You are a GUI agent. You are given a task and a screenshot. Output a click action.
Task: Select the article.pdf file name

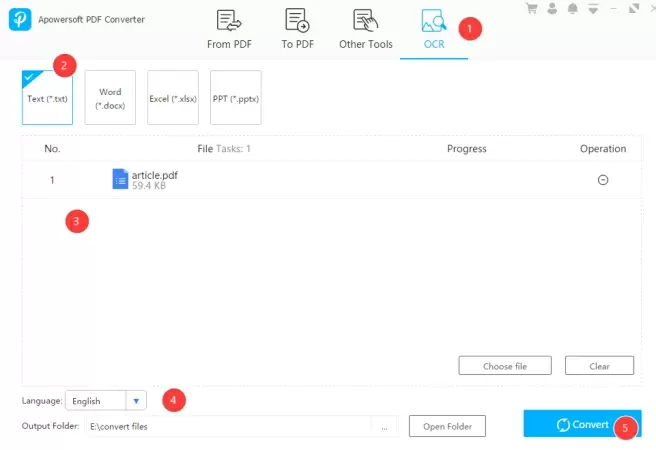pyautogui.click(x=155, y=175)
